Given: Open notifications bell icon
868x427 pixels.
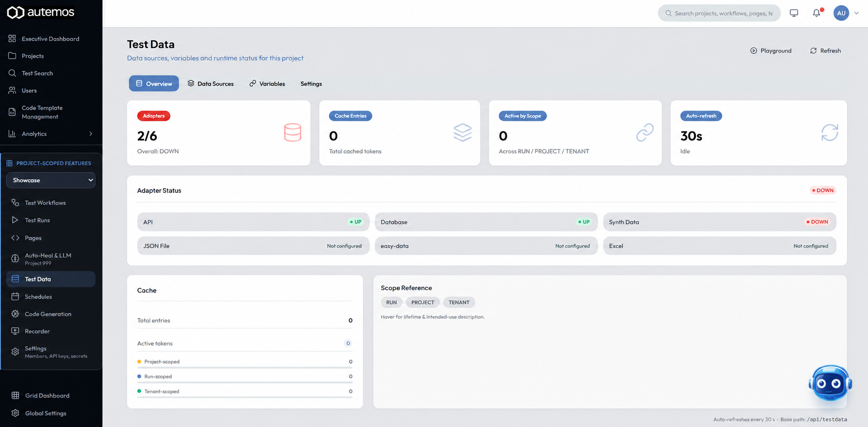Looking at the screenshot, I should pyautogui.click(x=817, y=13).
